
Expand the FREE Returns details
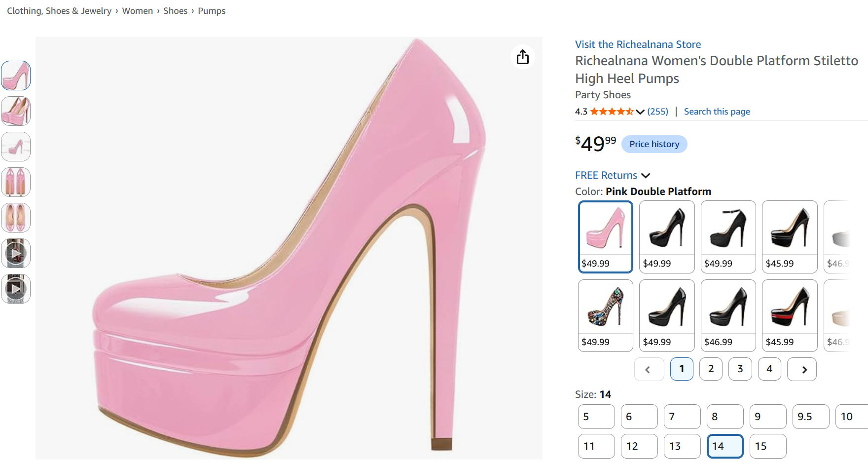(613, 175)
